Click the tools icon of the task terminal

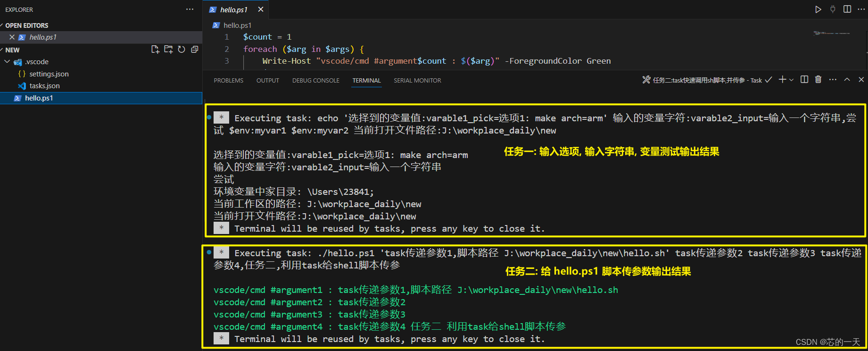(646, 80)
